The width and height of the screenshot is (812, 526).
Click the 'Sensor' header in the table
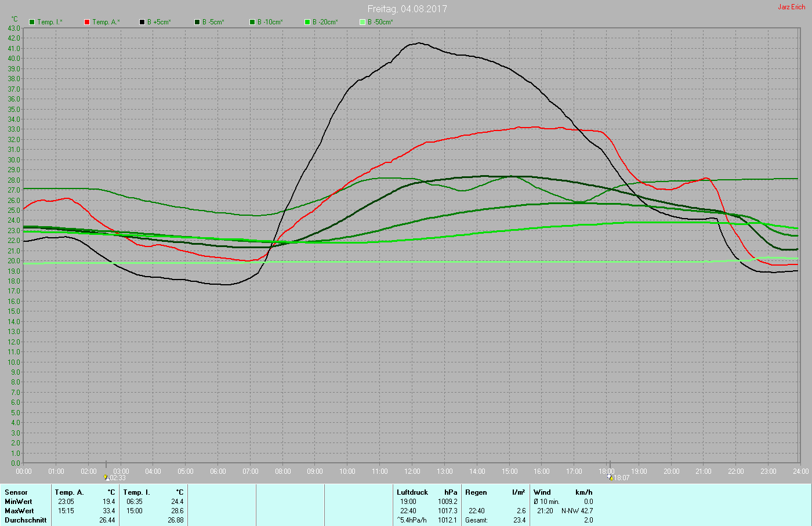(x=16, y=492)
